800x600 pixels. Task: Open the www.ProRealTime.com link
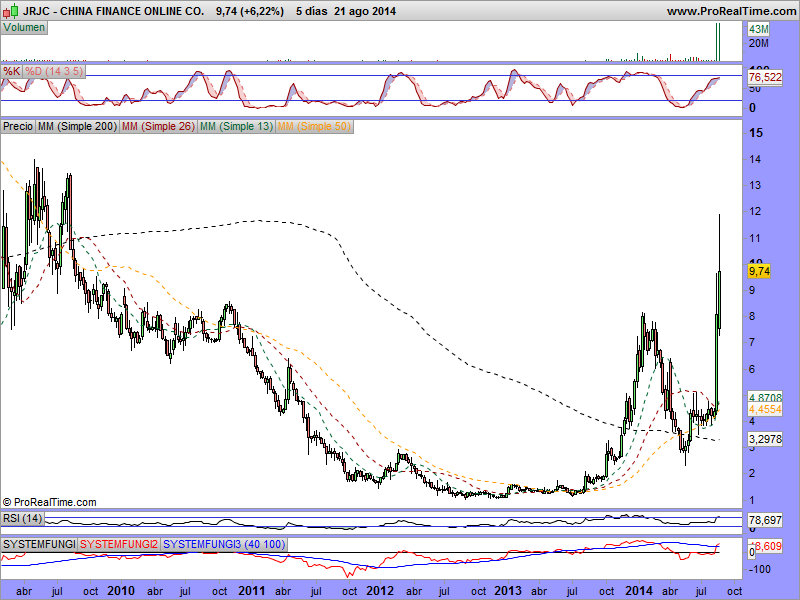[x=729, y=11]
